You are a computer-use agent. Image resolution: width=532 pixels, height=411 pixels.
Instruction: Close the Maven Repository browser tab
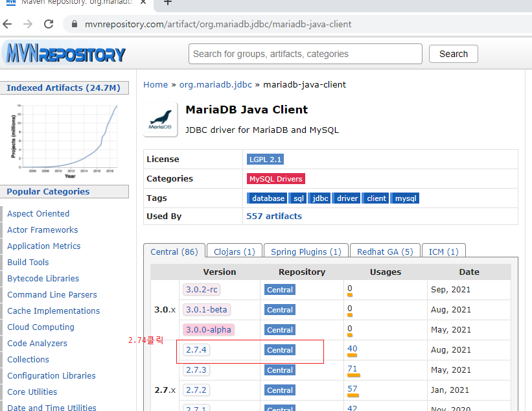pos(143,3)
